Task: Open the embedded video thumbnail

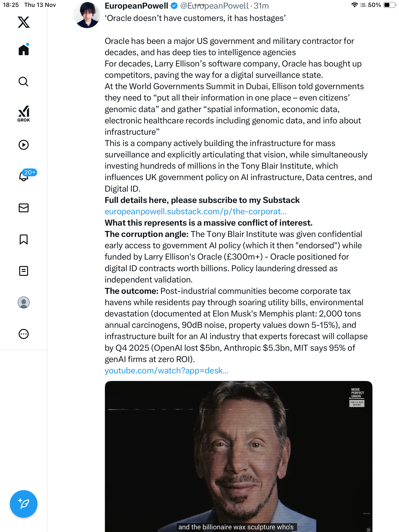Action: pyautogui.click(x=238, y=456)
